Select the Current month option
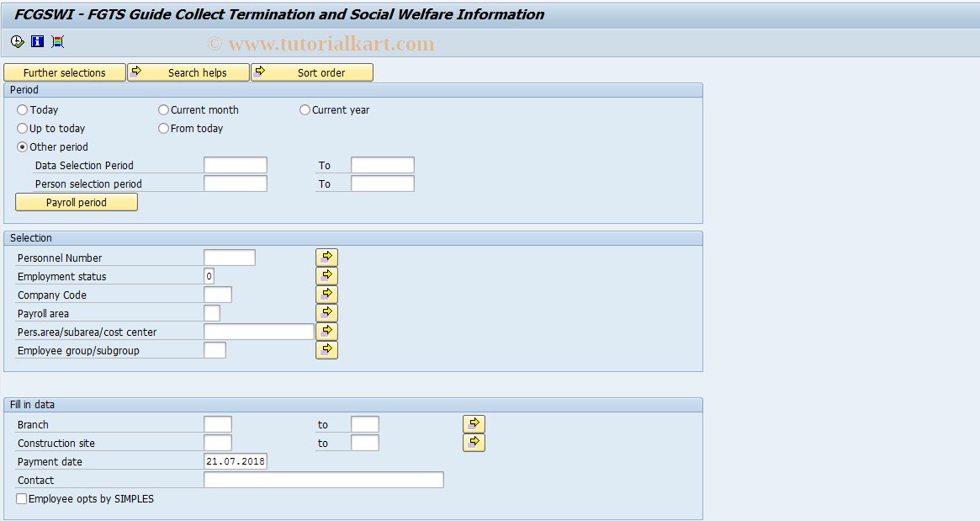Image resolution: width=980 pixels, height=521 pixels. point(164,110)
